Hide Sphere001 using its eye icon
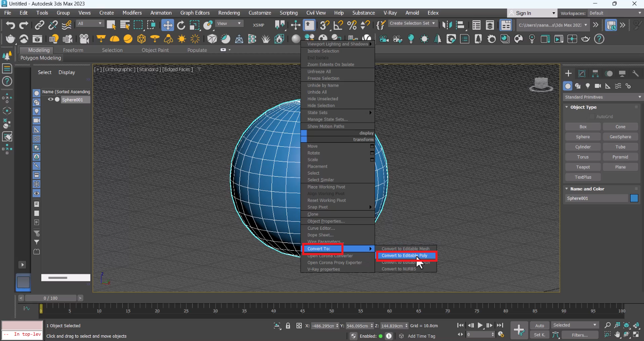 [x=51, y=99]
